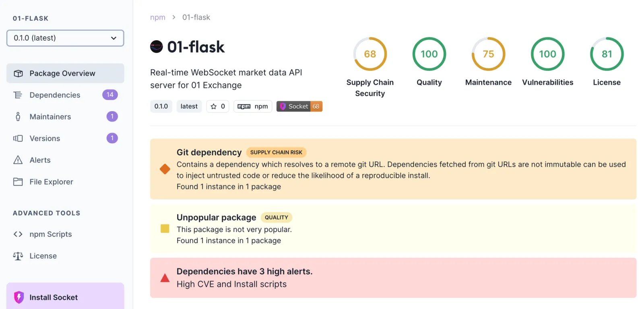Image resolution: width=644 pixels, height=309 pixels.
Task: Click the Maintainers person icon
Action: tap(18, 117)
